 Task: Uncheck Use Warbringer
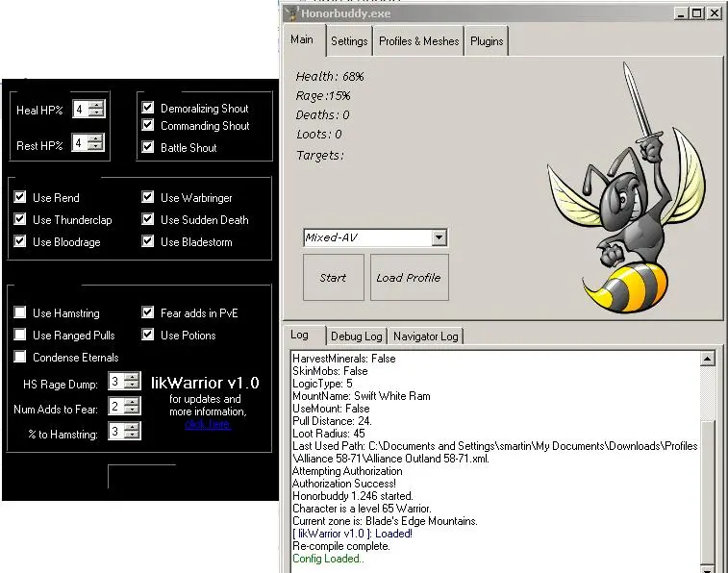[148, 197]
